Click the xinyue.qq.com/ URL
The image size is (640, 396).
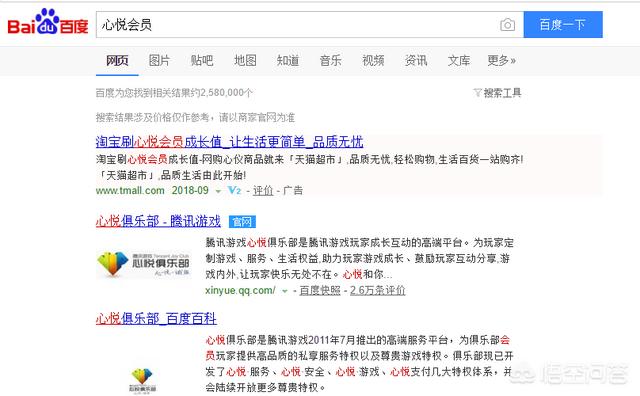240,290
